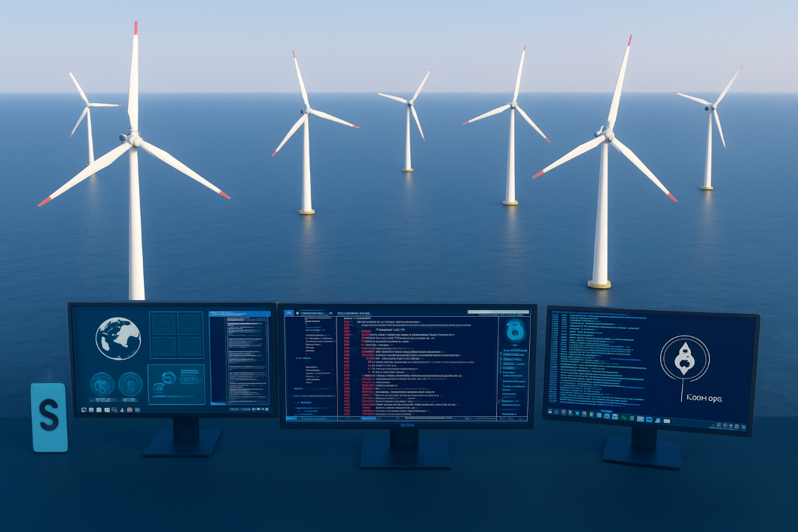
Task: Select the top-left tile in the four-panel grid
Action: point(163,324)
